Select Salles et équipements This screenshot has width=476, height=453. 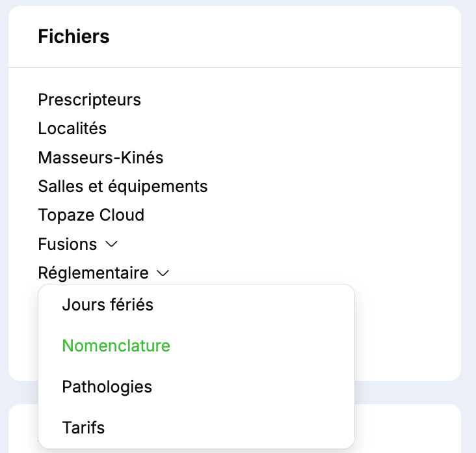122,187
